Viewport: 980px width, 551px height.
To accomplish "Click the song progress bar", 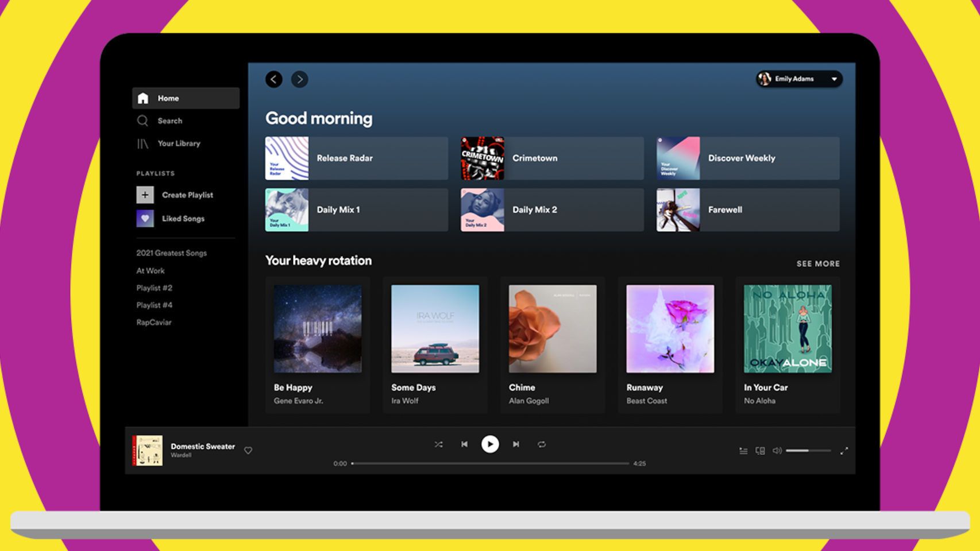I will tap(490, 463).
